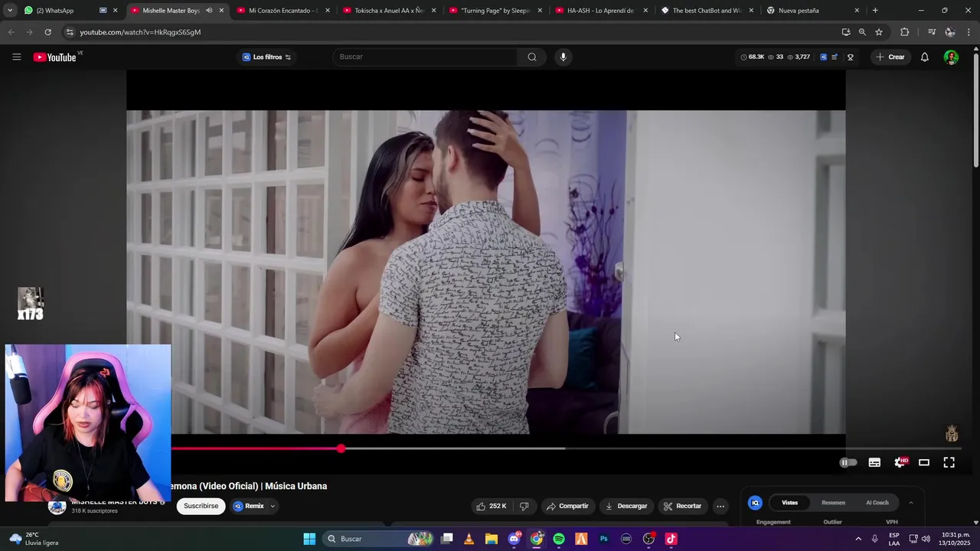The height and width of the screenshot is (551, 980).
Task: Launch VLC from the taskbar
Action: 469,539
